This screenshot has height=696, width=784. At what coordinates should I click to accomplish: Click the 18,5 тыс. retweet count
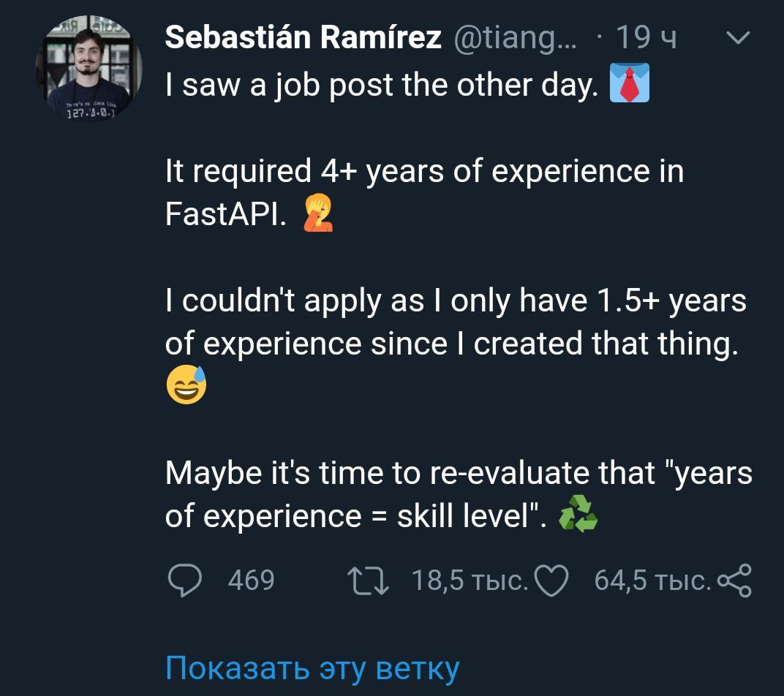point(469,580)
